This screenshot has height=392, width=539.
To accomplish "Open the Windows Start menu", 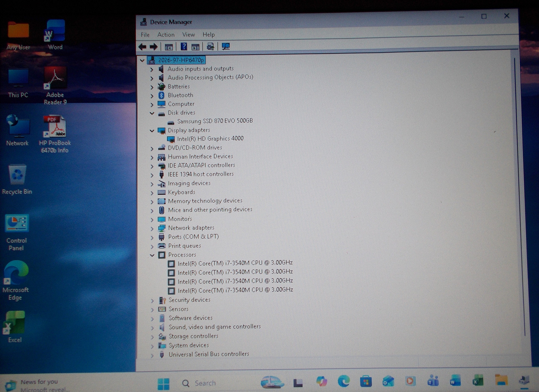I will pyautogui.click(x=164, y=384).
